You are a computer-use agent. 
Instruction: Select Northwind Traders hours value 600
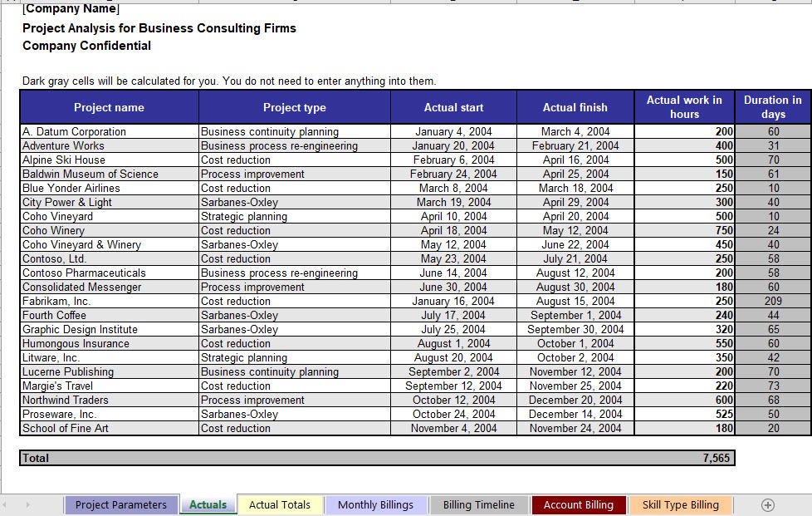(685, 400)
